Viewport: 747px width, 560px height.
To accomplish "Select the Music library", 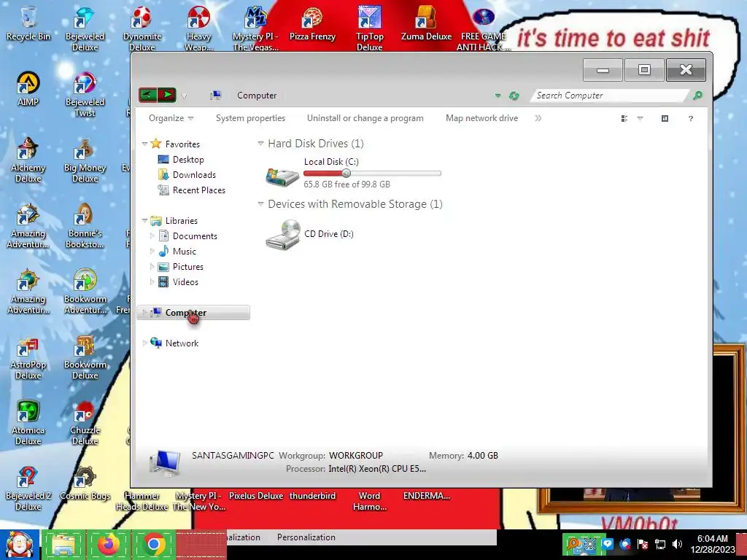I will [x=184, y=252].
